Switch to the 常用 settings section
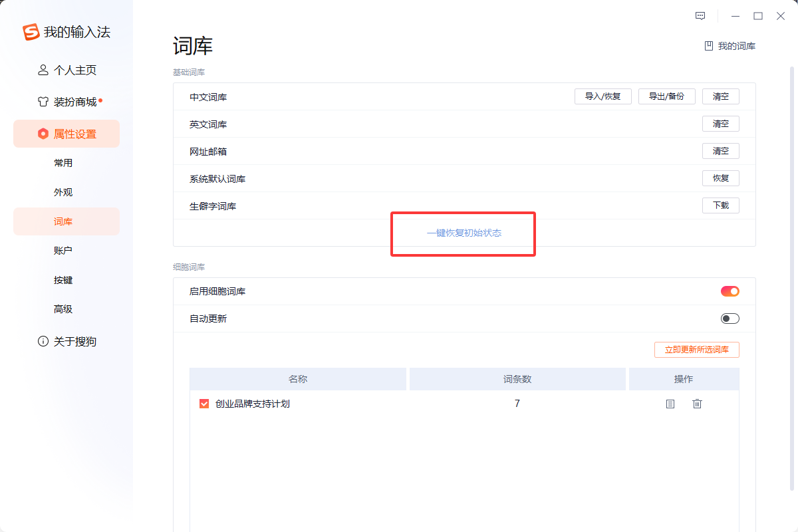 [63, 162]
